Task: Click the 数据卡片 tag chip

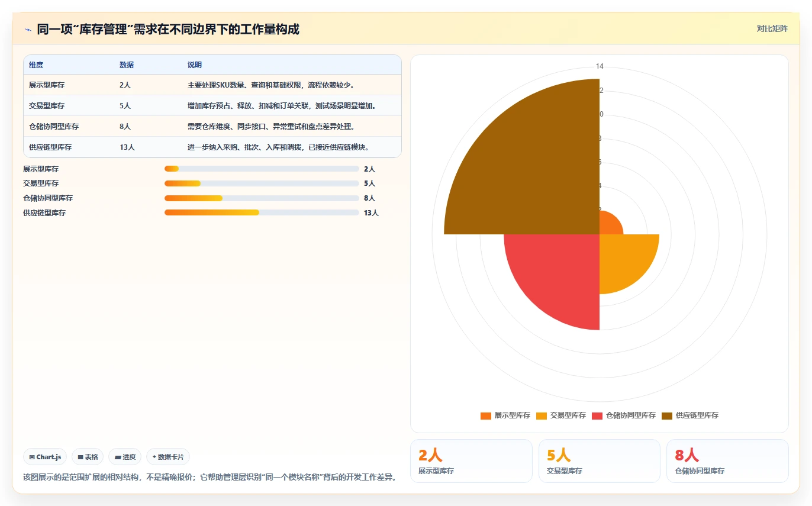Action: coord(168,457)
